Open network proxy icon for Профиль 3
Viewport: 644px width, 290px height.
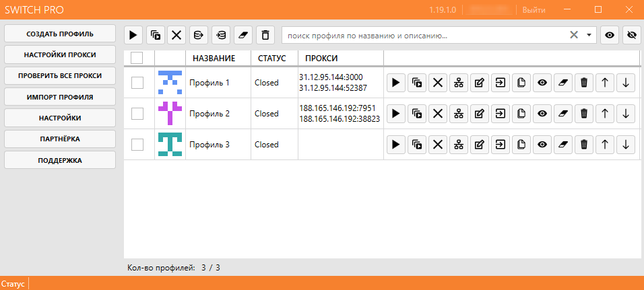[459, 145]
